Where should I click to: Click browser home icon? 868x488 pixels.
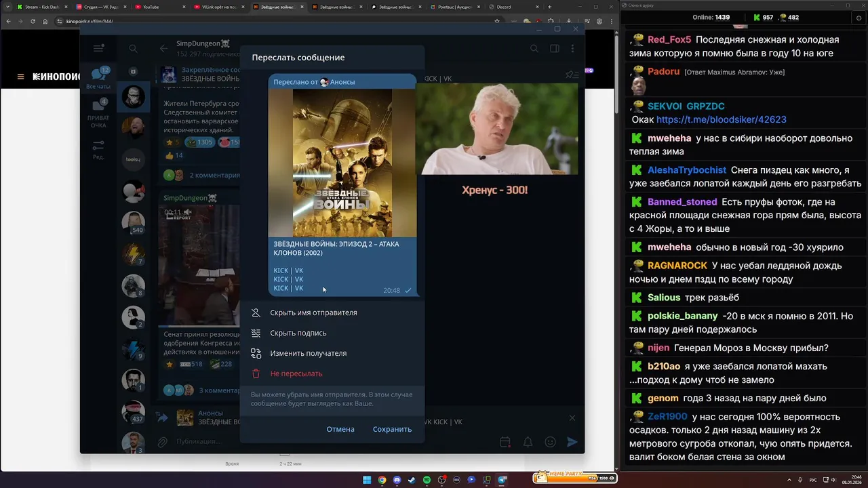(x=45, y=21)
